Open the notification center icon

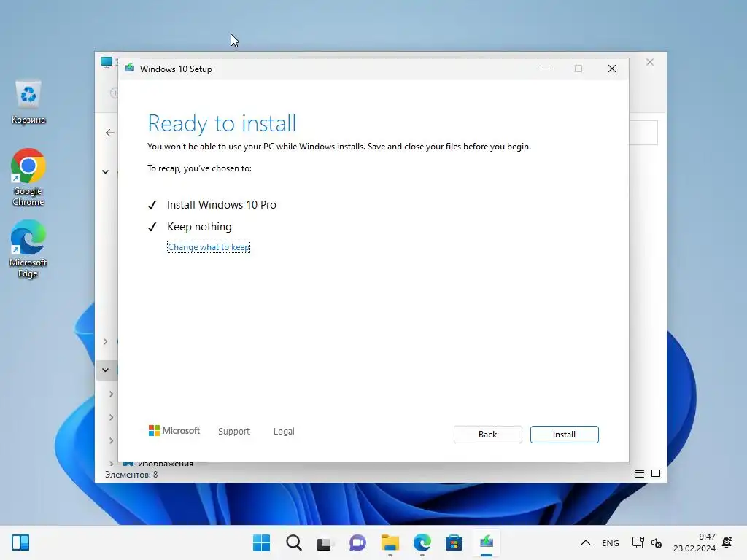pyautogui.click(x=727, y=542)
